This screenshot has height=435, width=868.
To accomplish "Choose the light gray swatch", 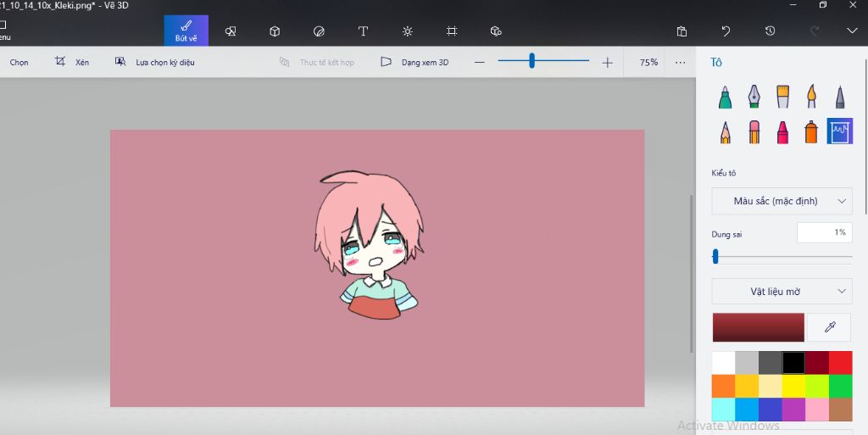I will pos(747,363).
